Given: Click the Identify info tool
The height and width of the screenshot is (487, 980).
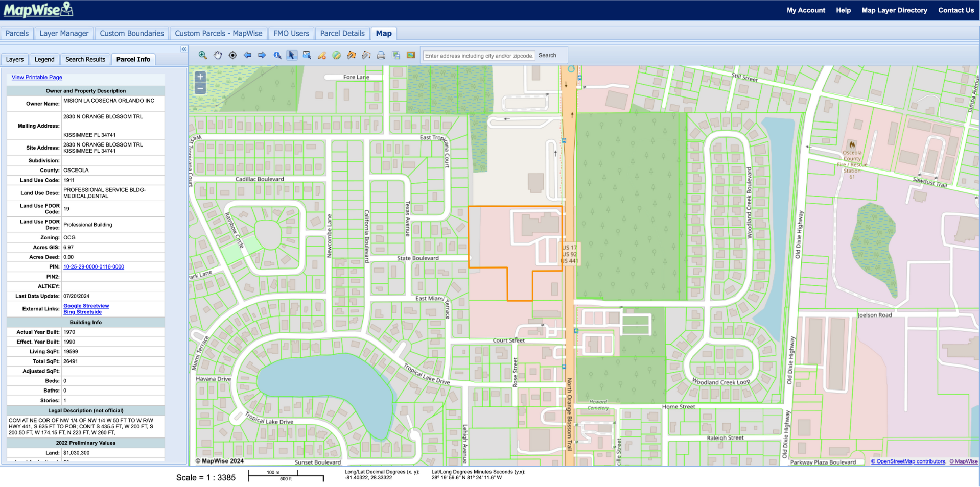Looking at the screenshot, I should [276, 55].
